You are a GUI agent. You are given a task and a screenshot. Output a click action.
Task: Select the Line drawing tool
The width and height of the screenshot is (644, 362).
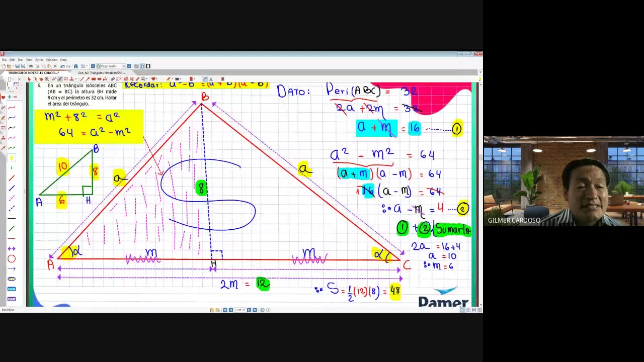point(82,79)
